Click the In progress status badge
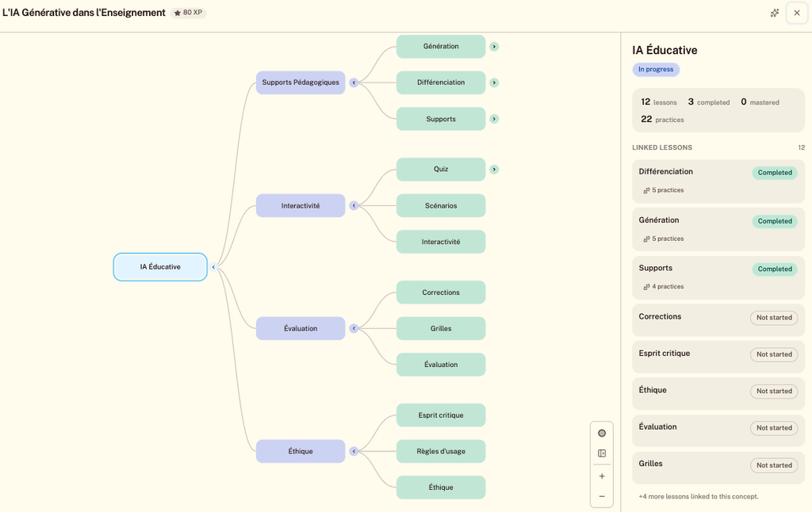Viewport: 812px width, 512px height. point(656,70)
